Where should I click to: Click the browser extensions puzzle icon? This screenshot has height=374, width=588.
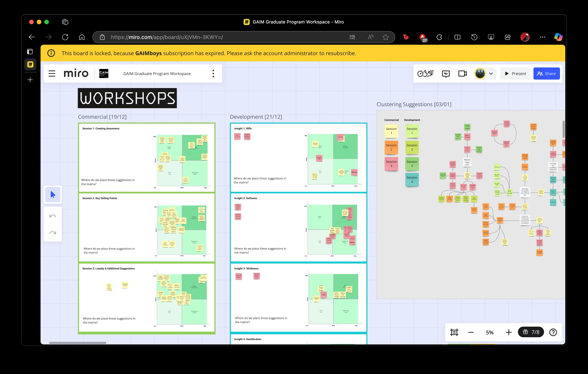439,37
